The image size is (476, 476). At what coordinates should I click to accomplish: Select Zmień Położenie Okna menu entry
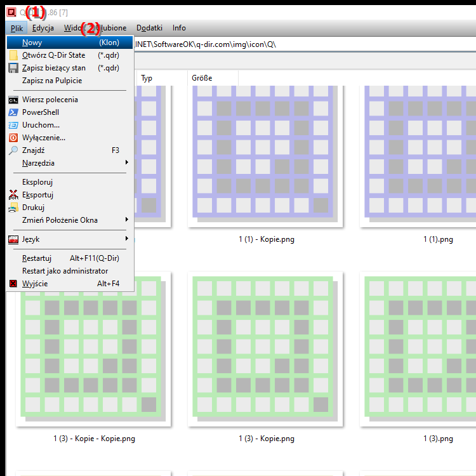70,220
